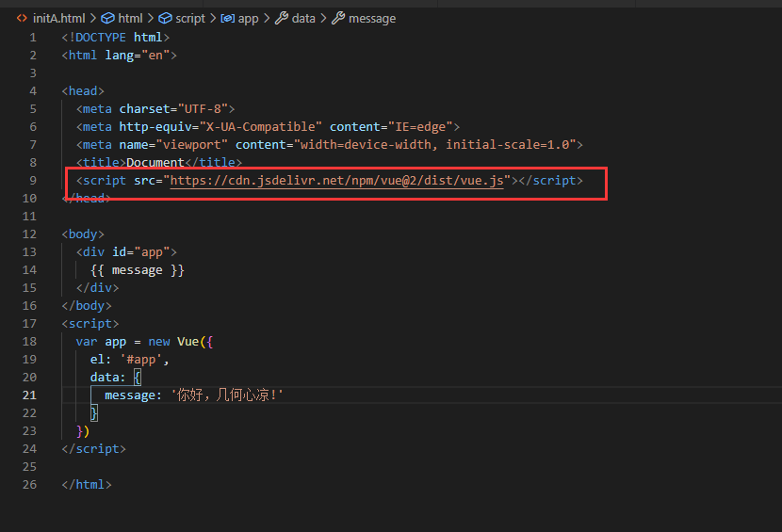Screen dimensions: 782x532
Task: Click the name="viewport" attribute
Action: pos(173,145)
